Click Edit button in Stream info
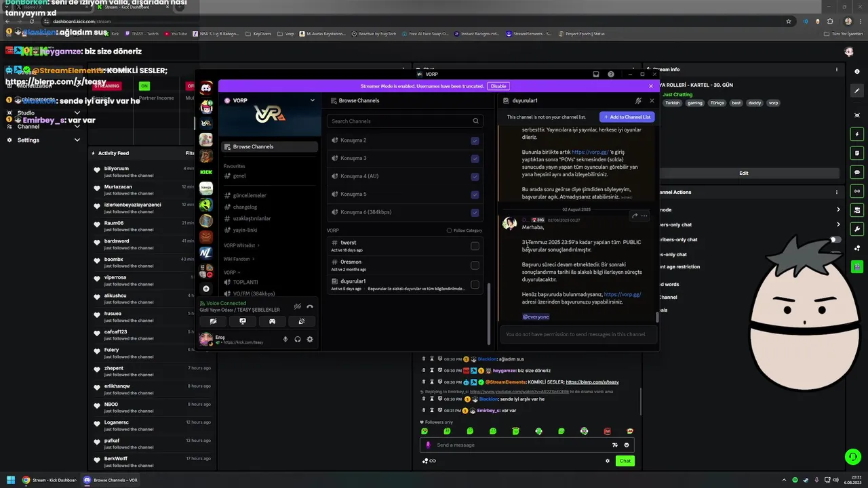This screenshot has width=868, height=488. pyautogui.click(x=744, y=173)
